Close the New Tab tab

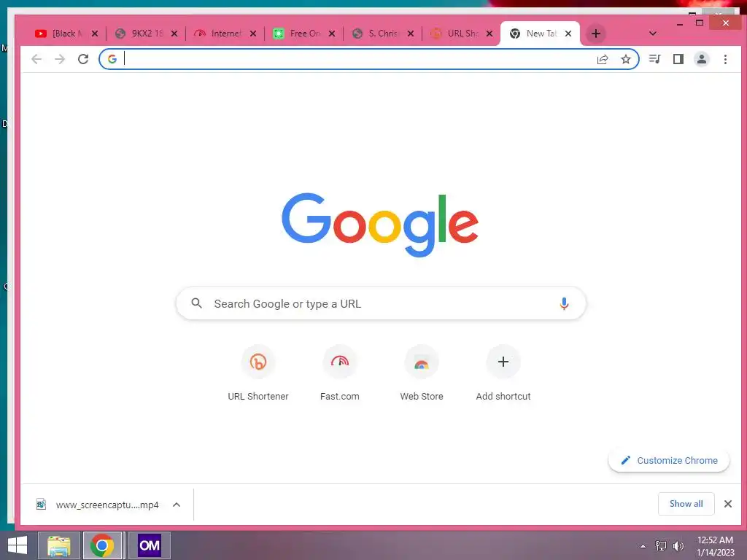pos(568,34)
